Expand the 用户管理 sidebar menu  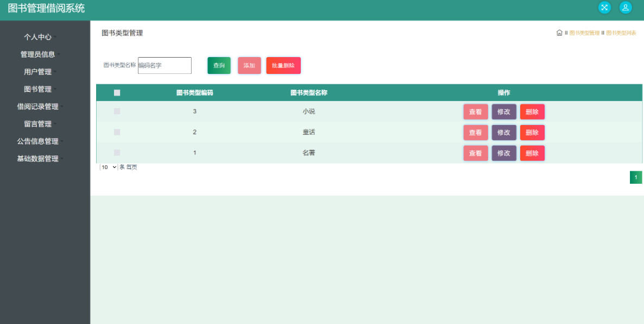[x=38, y=72]
